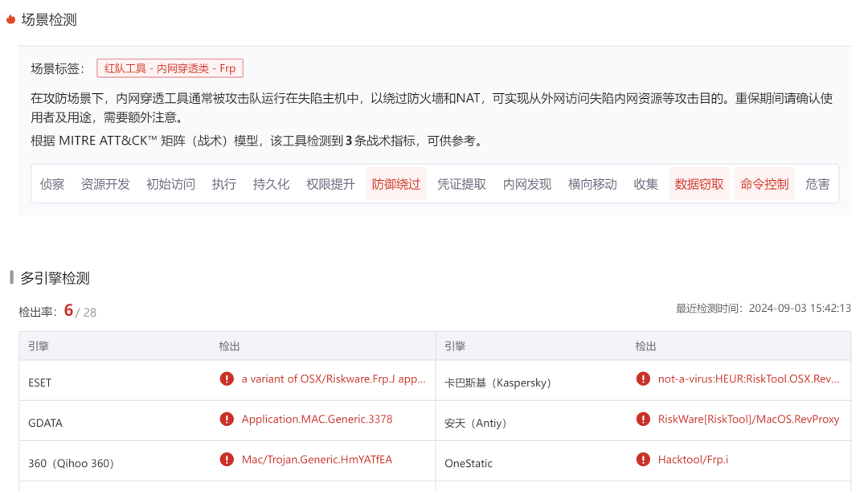This screenshot has height=491, width=868.
Task: Click the first 引擎 column header
Action: (39, 346)
